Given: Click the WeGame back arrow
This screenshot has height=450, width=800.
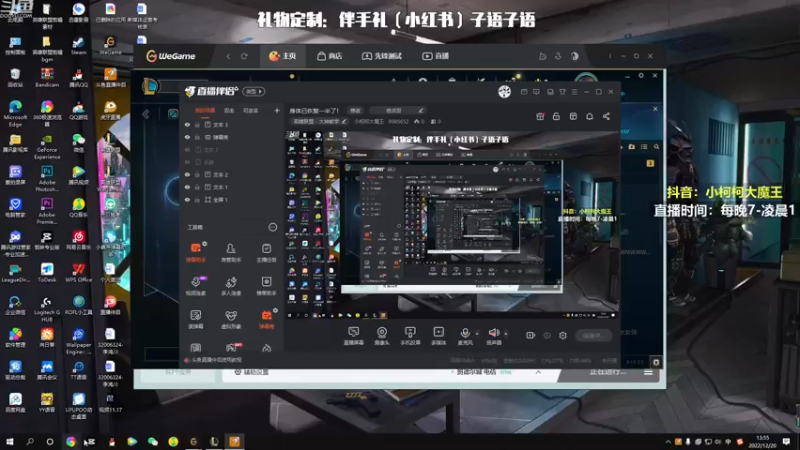Looking at the screenshot, I should [229, 56].
